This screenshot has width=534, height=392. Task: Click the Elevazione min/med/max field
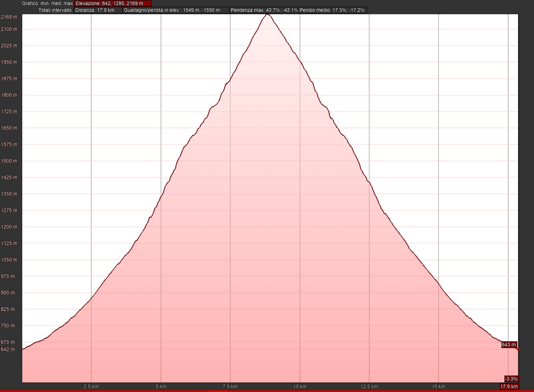tap(112, 3)
